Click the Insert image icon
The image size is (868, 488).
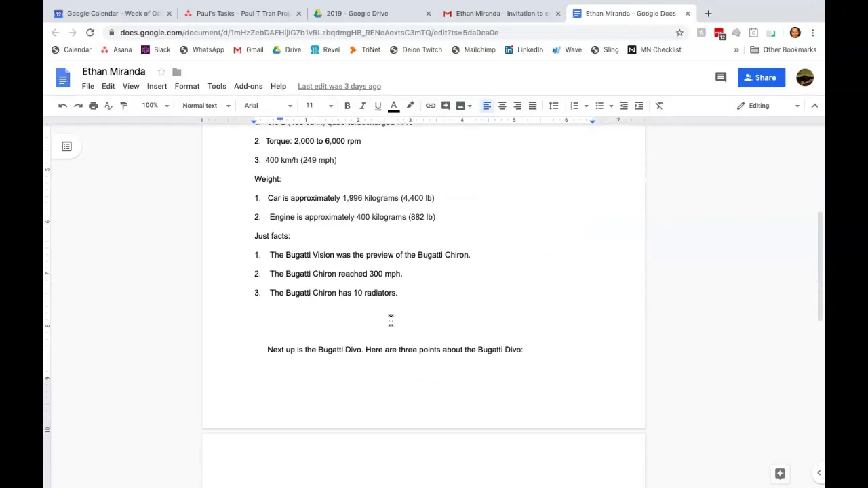point(460,106)
